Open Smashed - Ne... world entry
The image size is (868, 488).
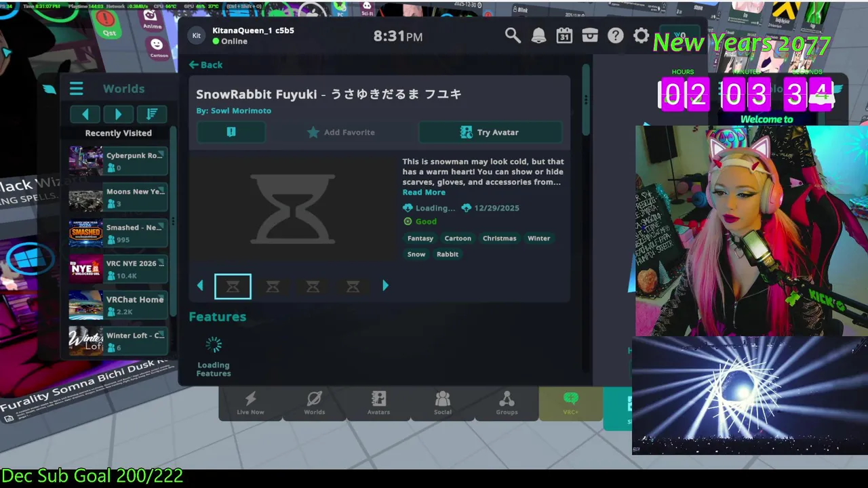(118, 233)
